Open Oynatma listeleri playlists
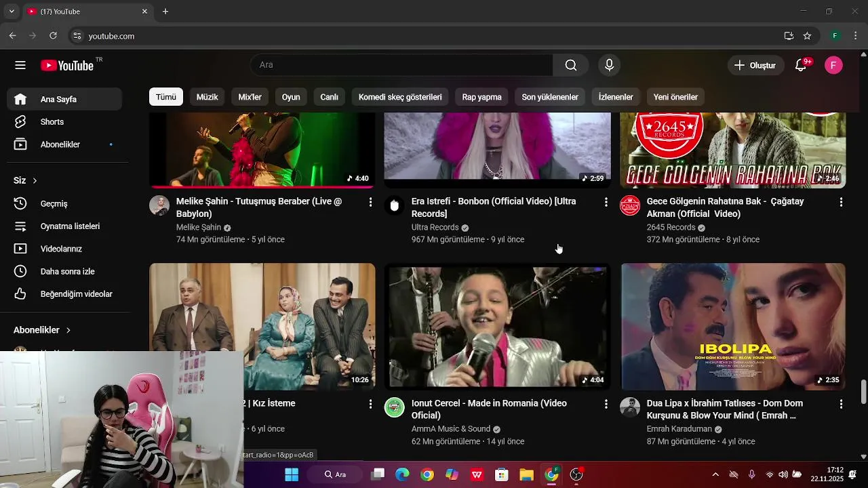Viewport: 868px width, 488px height. (x=64, y=226)
